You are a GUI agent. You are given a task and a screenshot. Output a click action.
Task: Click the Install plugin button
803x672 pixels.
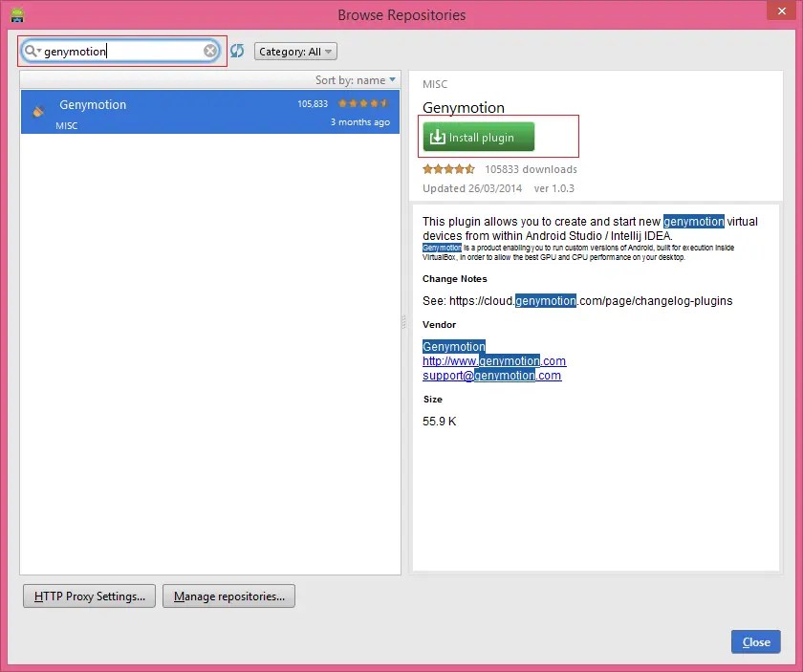point(479,137)
